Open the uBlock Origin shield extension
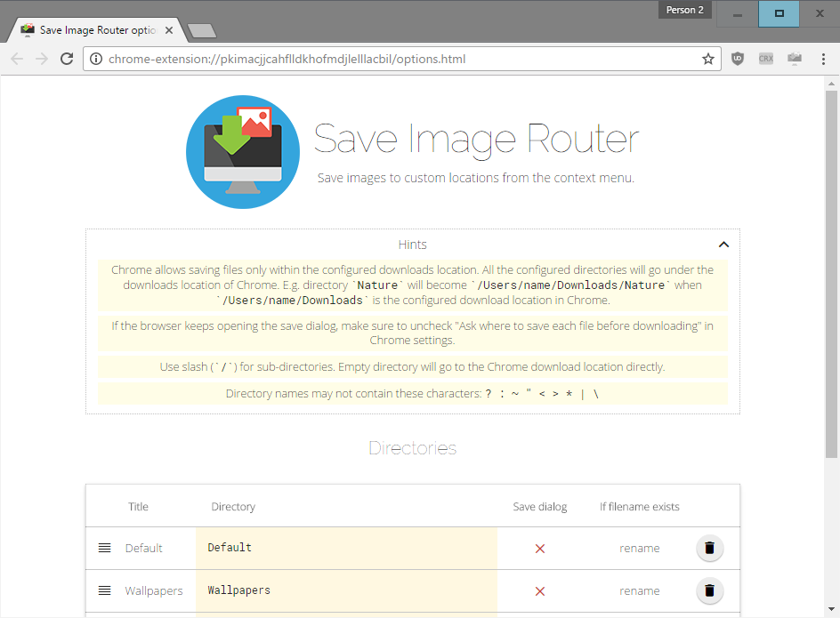This screenshot has width=840, height=618. click(x=738, y=59)
